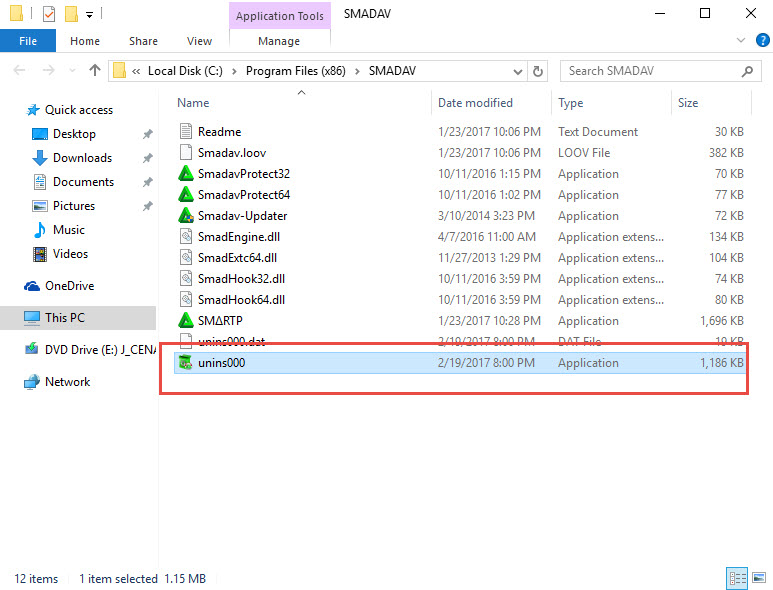Unpin Desktop from Quick access
This screenshot has width=773, height=590.
tap(147, 134)
